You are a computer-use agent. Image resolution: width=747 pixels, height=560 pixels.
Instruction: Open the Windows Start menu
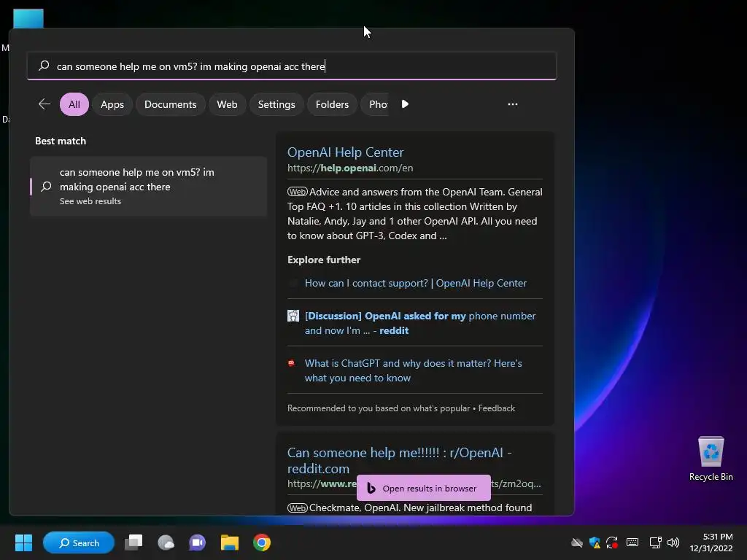pyautogui.click(x=23, y=542)
